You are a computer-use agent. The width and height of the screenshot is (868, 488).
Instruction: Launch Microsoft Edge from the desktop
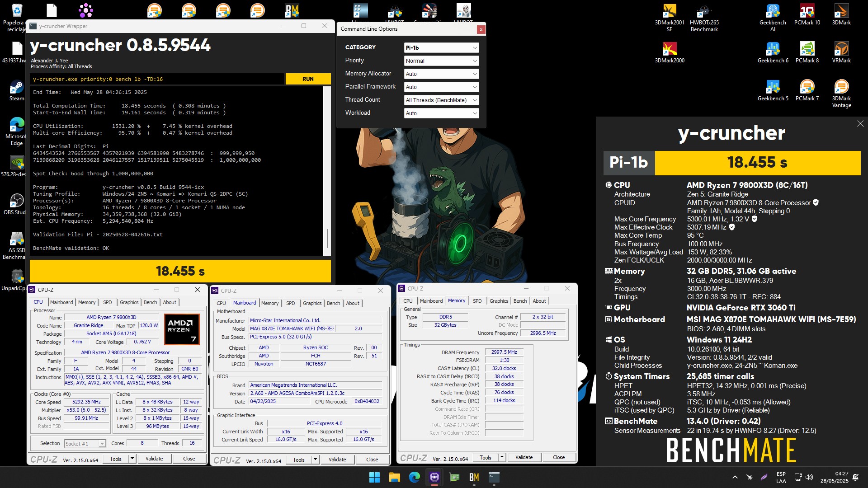click(x=17, y=131)
